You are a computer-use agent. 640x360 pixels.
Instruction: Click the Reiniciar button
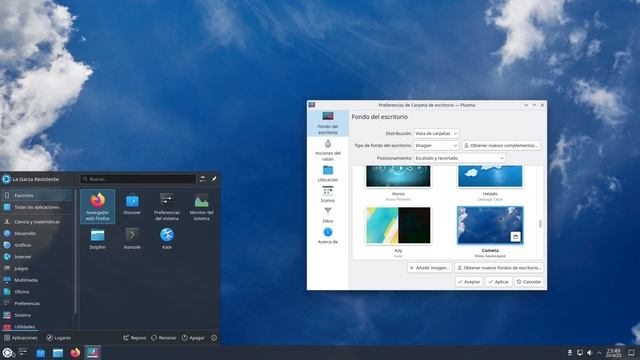(164, 338)
